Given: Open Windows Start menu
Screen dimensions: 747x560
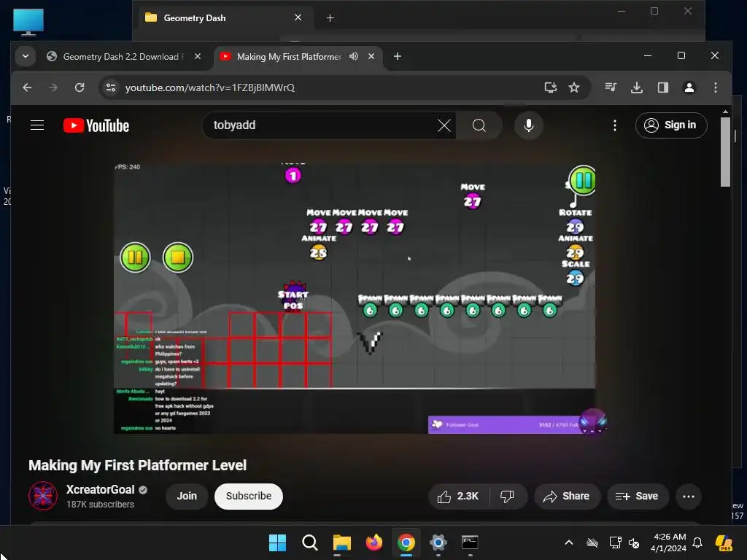Looking at the screenshot, I should 277,542.
